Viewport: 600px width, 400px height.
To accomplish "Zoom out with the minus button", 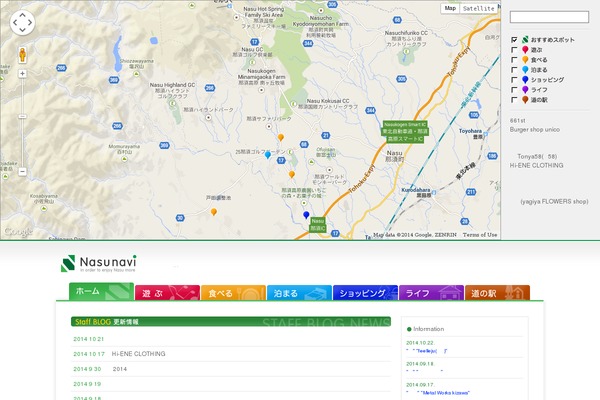I will (22, 171).
